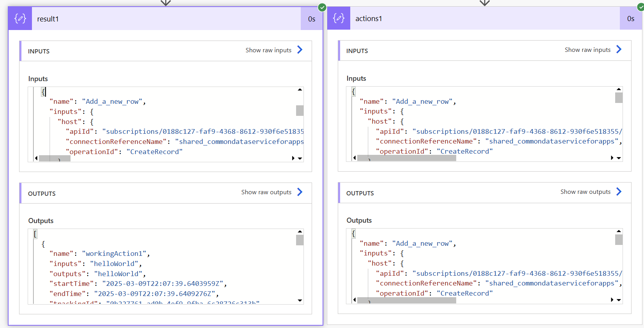Click the vertical scrollbar thumb in actions1 Outputs
The image size is (644, 328).
[x=619, y=239]
